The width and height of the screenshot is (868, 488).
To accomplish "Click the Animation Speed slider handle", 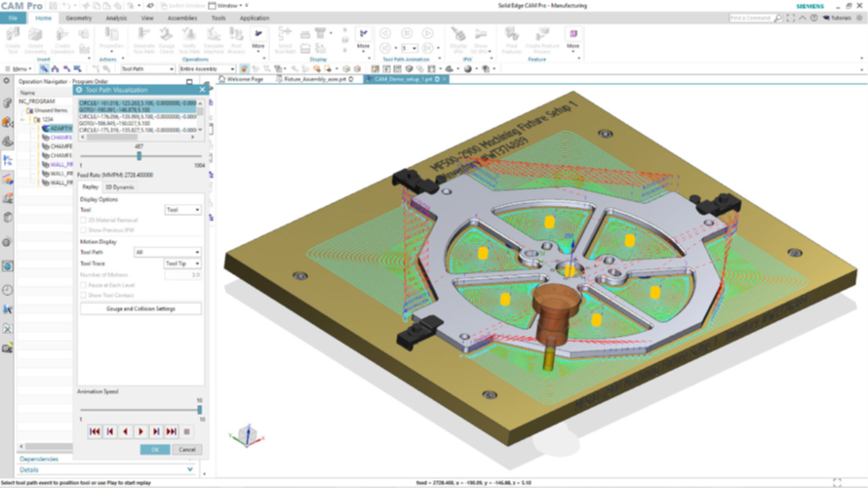I will [x=199, y=410].
